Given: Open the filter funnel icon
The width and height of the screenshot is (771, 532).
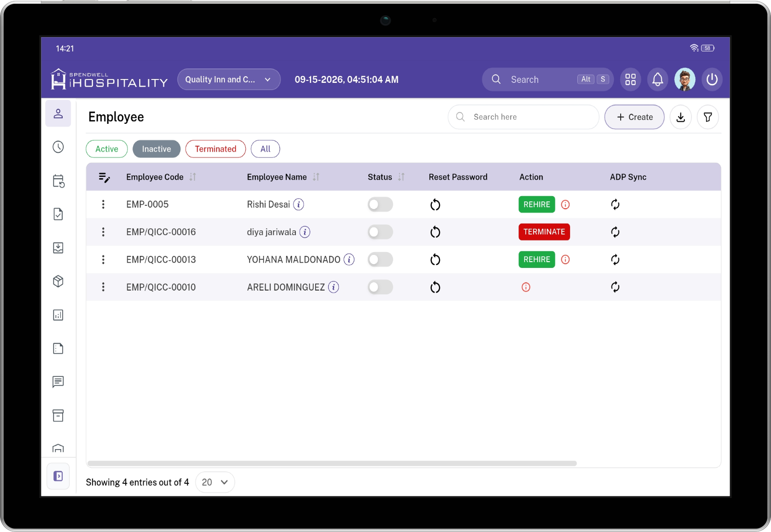Looking at the screenshot, I should 708,117.
